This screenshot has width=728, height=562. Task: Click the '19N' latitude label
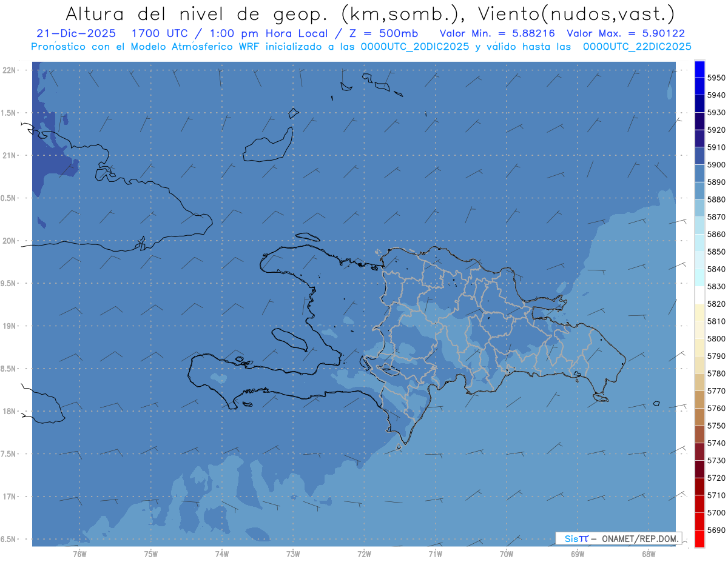coord(10,326)
